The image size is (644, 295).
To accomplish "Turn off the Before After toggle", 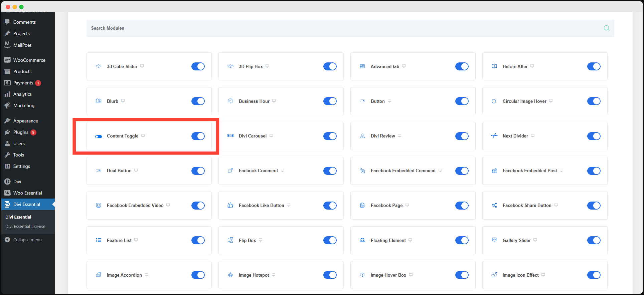I will click(594, 66).
